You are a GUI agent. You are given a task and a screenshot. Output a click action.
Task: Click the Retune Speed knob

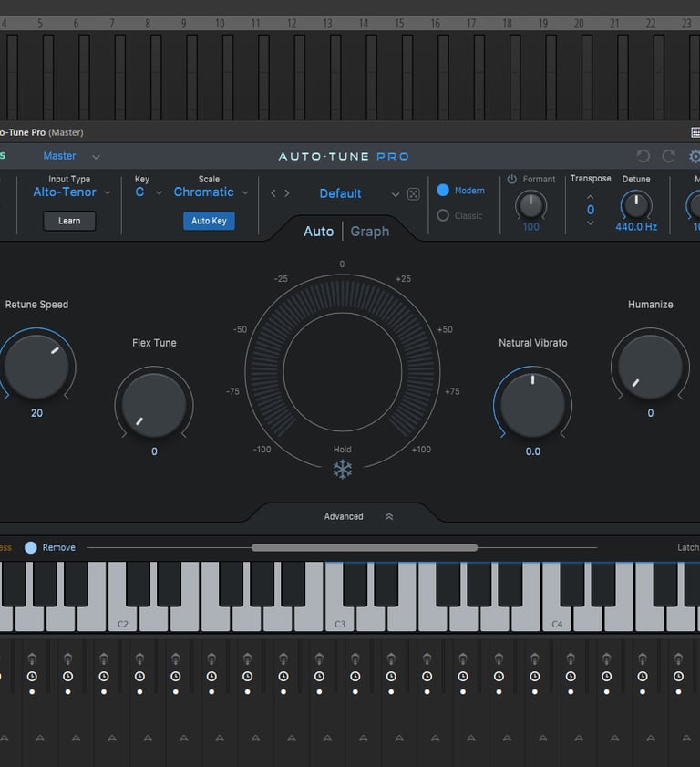(x=36, y=367)
